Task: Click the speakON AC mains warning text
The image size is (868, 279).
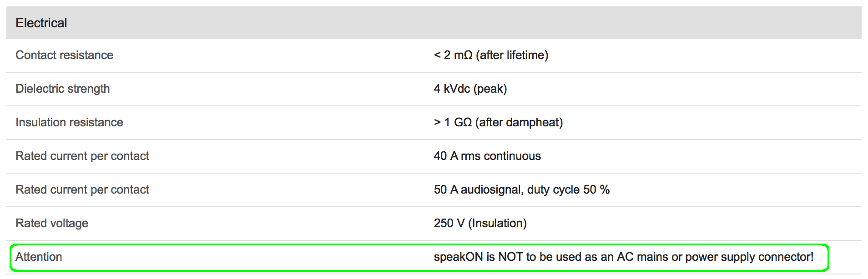Action: [x=623, y=257]
